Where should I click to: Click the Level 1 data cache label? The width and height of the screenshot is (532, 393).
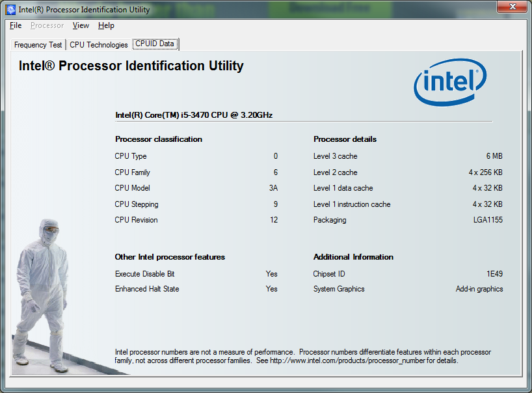tap(343, 188)
